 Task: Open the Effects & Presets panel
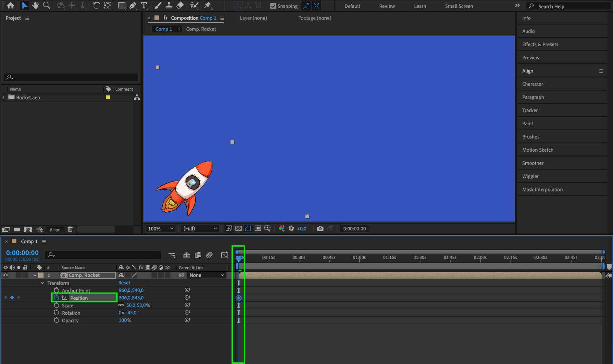[x=540, y=44]
